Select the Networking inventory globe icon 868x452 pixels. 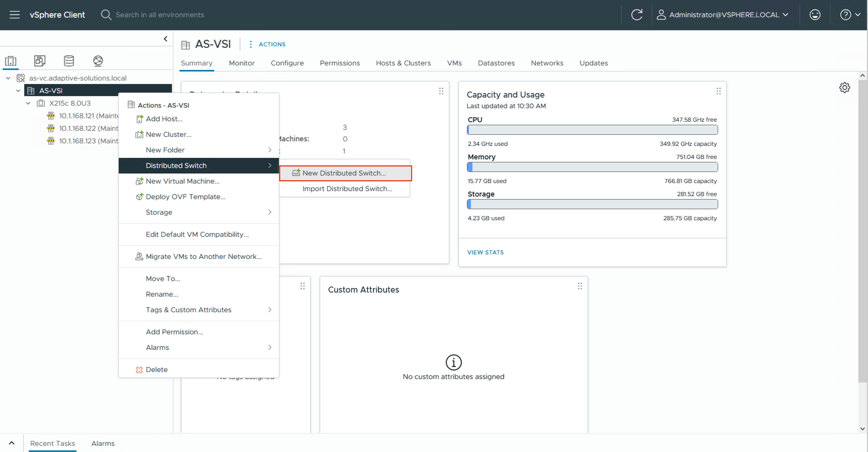(98, 61)
